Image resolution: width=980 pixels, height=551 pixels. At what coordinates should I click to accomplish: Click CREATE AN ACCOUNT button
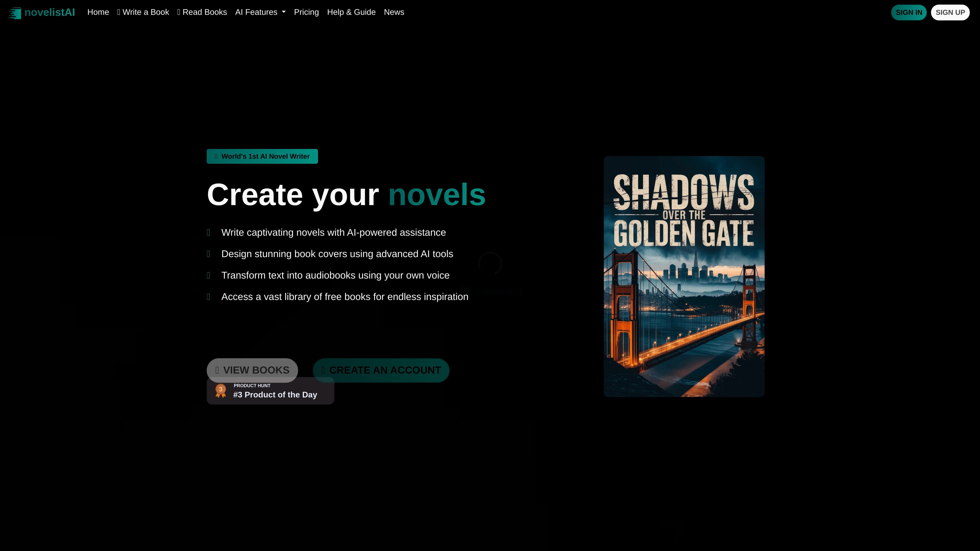381,370
